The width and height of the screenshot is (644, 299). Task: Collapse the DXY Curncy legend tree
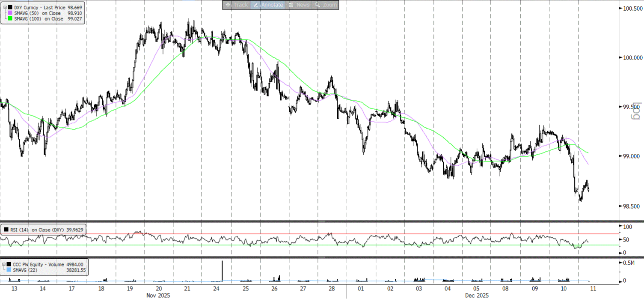pos(5,8)
